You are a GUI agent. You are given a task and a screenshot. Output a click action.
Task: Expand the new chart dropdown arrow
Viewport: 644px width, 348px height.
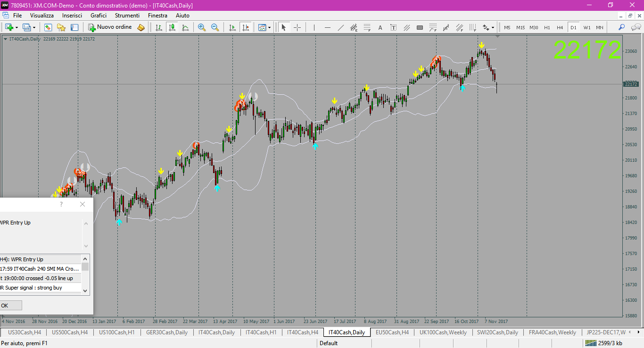click(16, 27)
